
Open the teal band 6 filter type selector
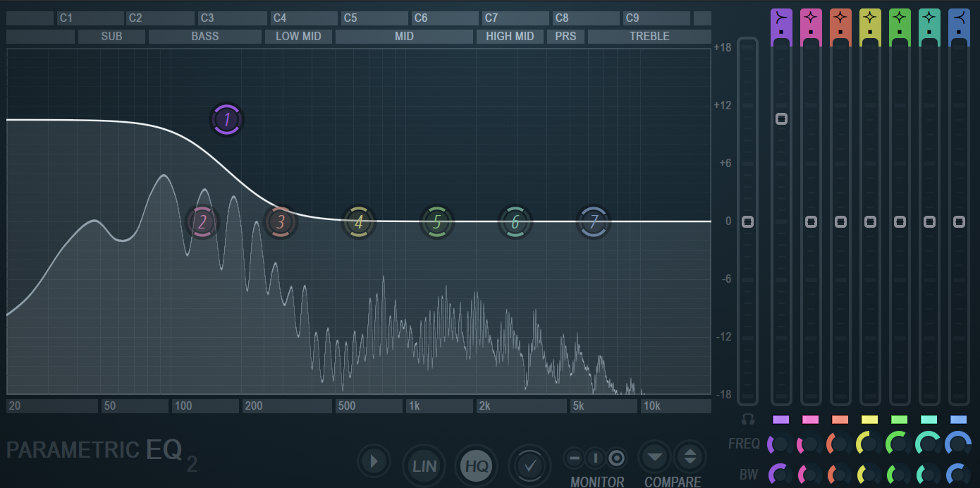click(x=929, y=17)
